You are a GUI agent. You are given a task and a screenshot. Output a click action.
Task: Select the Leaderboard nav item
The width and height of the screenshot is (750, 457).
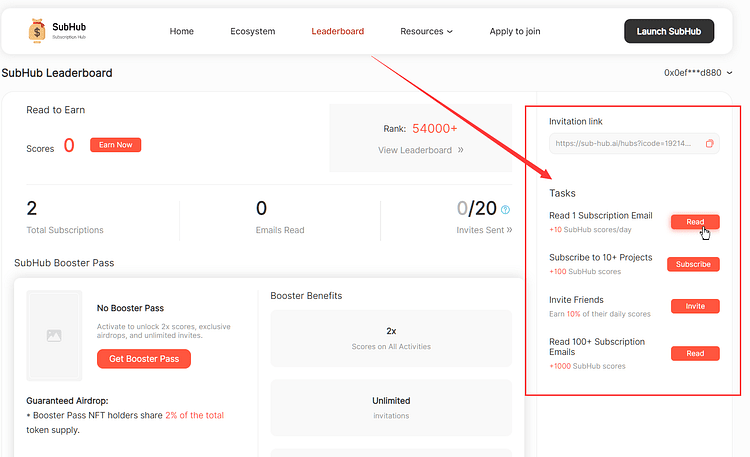pyautogui.click(x=338, y=31)
